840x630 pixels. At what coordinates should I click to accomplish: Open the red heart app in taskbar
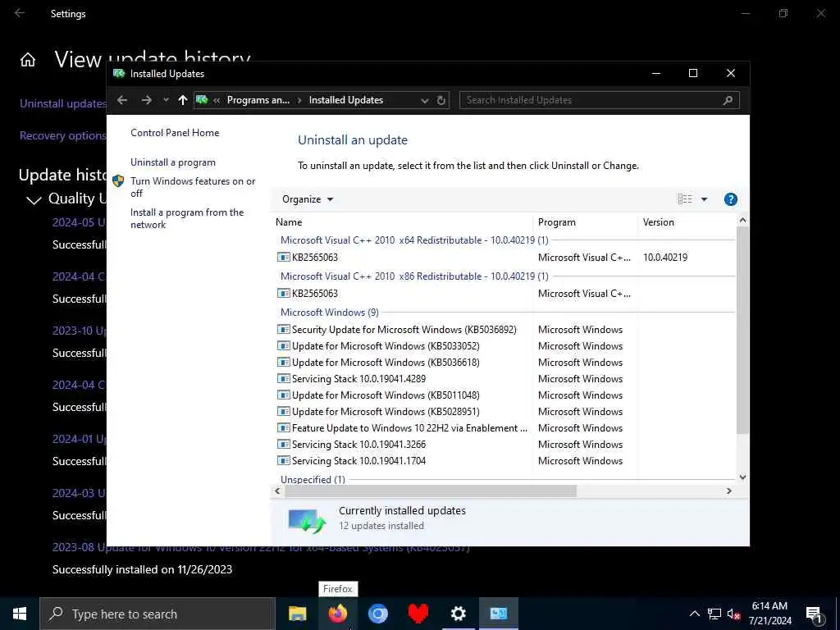pos(418,614)
